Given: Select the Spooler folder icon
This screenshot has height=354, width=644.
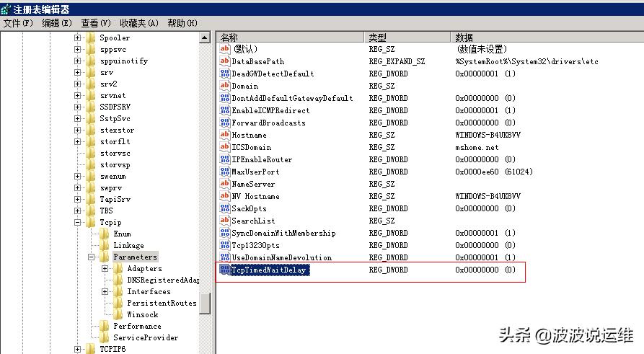Looking at the screenshot, I should 91,37.
